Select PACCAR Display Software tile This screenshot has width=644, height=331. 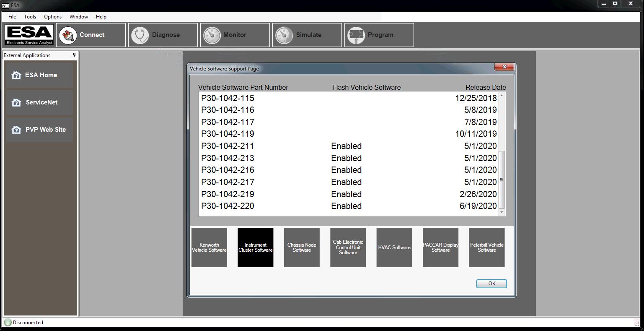pyautogui.click(x=441, y=248)
